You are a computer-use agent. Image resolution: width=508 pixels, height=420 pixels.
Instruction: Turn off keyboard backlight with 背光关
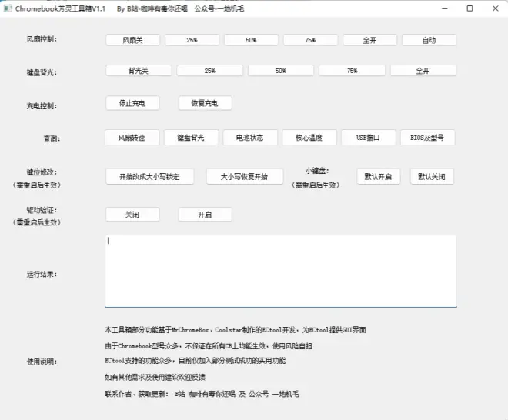pos(139,71)
